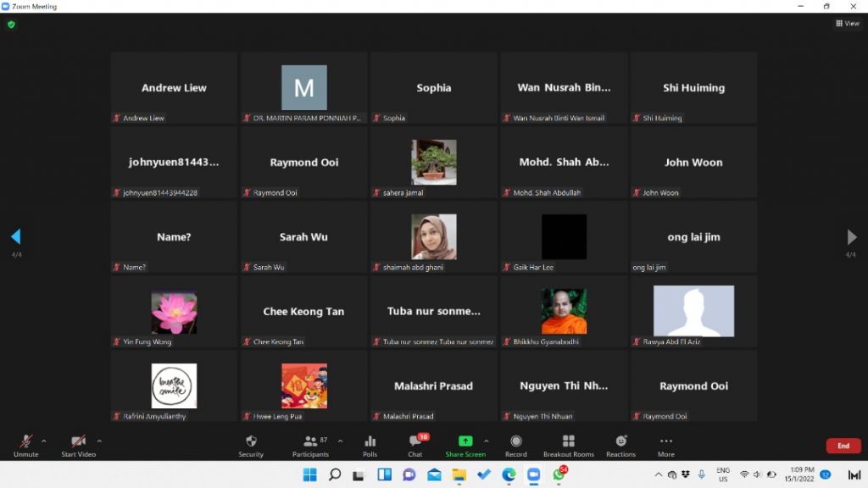Select Bhikkhu Gyanabodhi's video tile
This screenshot has height=488, width=868.
[564, 312]
